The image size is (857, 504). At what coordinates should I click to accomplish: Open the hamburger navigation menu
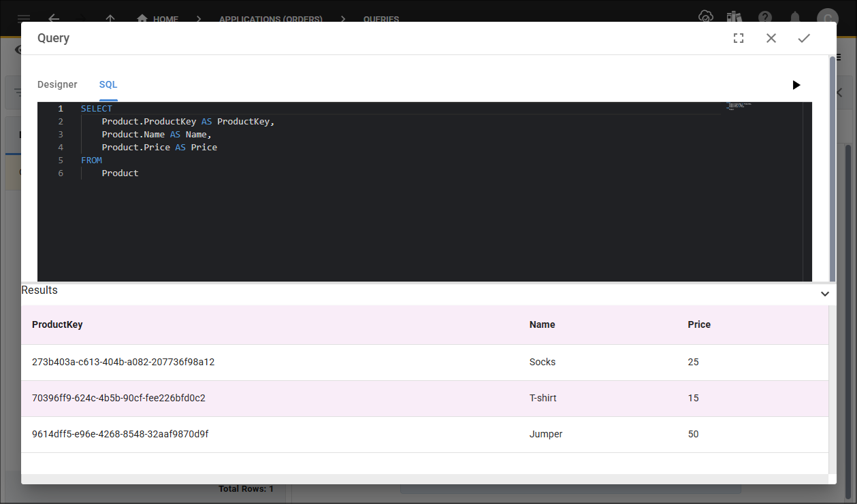tap(25, 18)
